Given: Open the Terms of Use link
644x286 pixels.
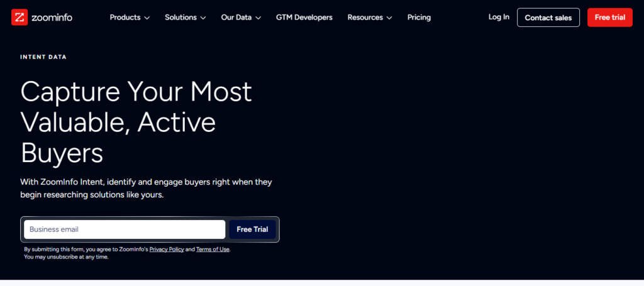Looking at the screenshot, I should [x=213, y=249].
